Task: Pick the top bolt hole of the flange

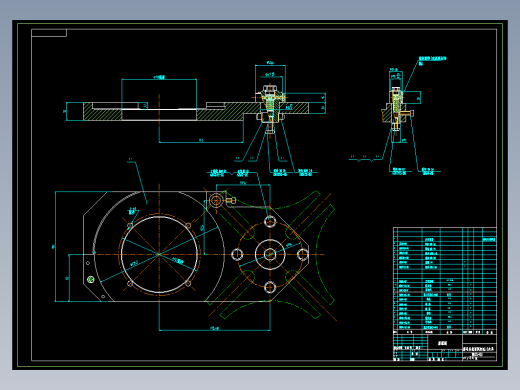Action: click(270, 221)
